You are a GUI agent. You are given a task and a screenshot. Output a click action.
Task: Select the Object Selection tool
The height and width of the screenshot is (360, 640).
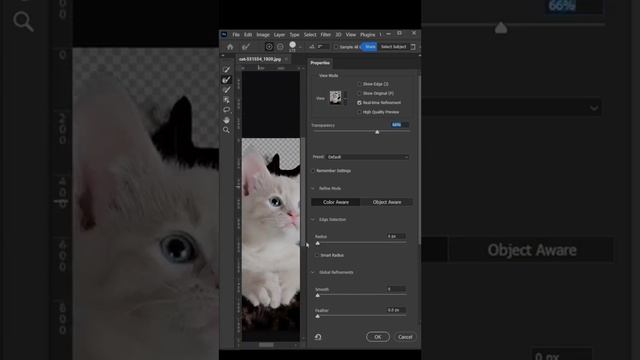click(227, 100)
